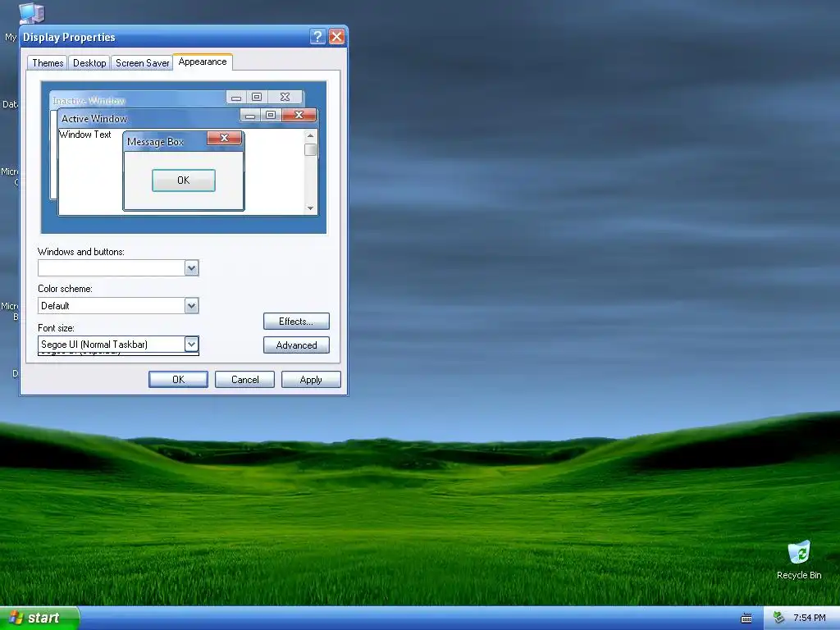Click the preview window scrollbar down arrow
The height and width of the screenshot is (630, 840).
coord(310,208)
